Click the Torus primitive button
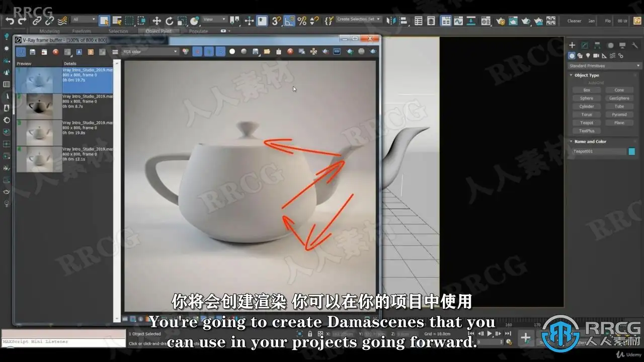This screenshot has height=362, width=644. click(x=587, y=115)
